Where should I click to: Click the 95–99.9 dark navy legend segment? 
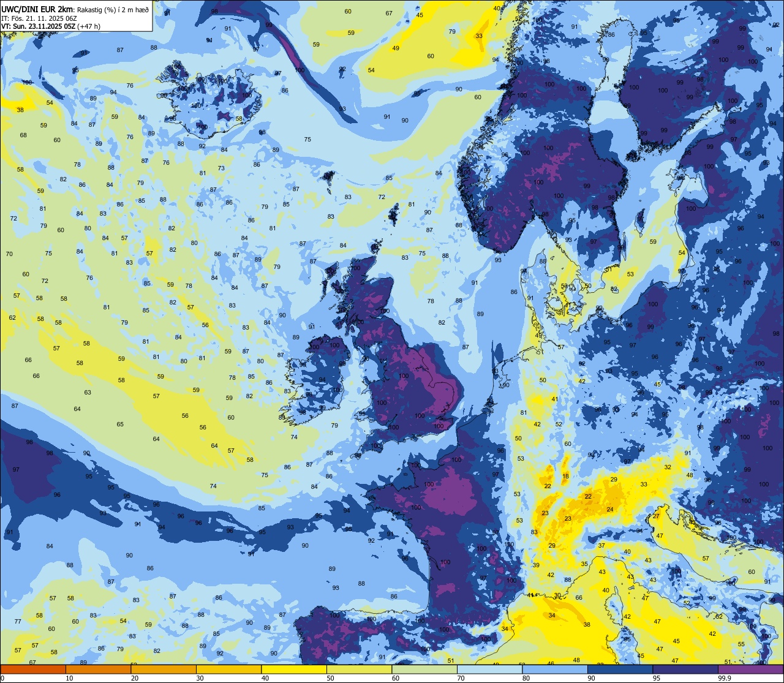[x=685, y=669]
